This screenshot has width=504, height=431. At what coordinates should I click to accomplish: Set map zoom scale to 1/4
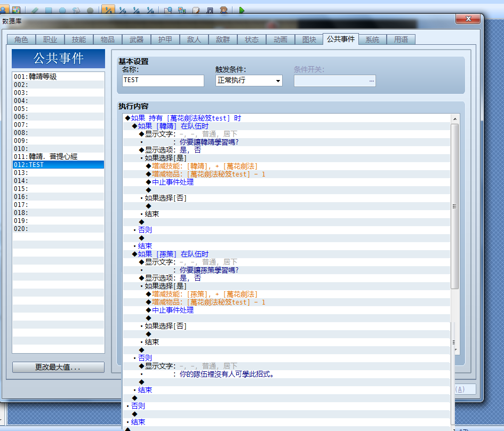137,10
